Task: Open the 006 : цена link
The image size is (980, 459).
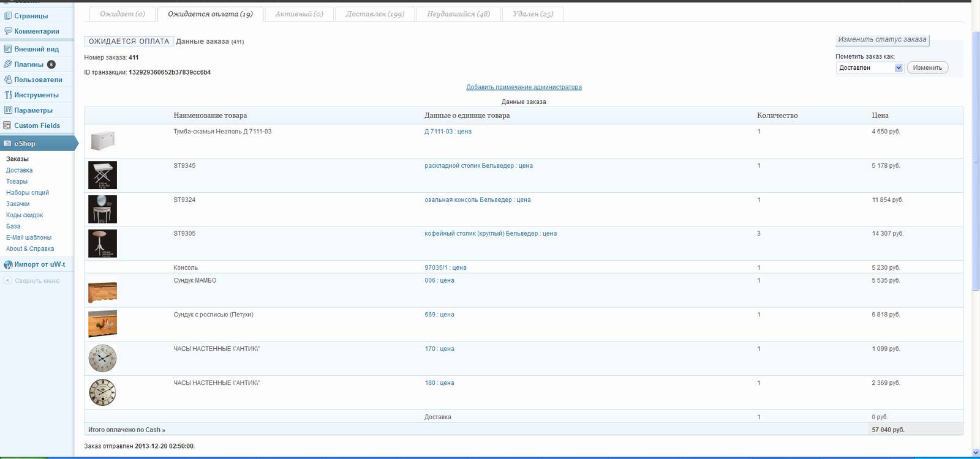Action: coord(439,281)
